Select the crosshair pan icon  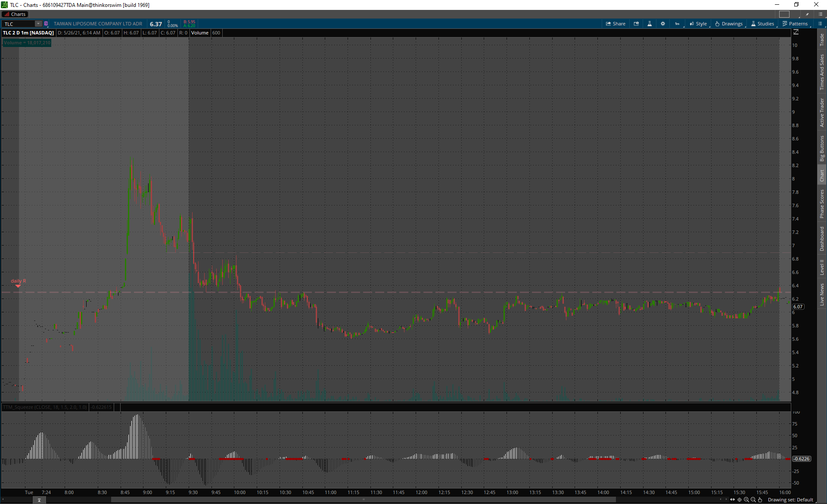tap(740, 500)
